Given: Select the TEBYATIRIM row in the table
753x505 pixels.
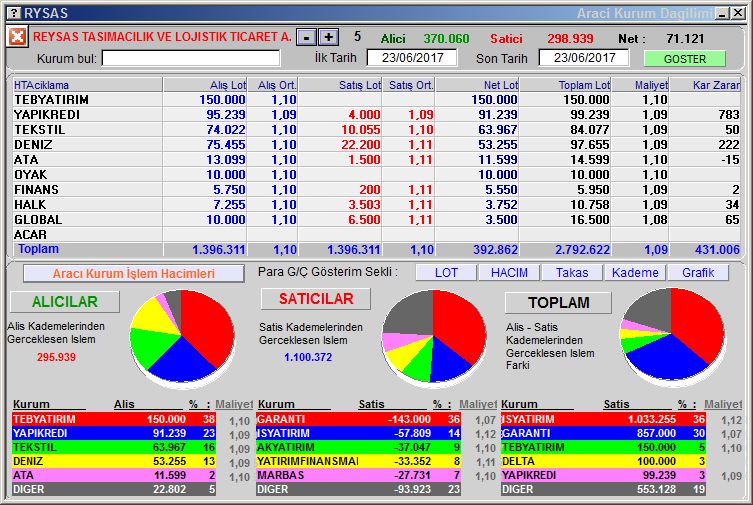Looking at the screenshot, I should point(376,100).
